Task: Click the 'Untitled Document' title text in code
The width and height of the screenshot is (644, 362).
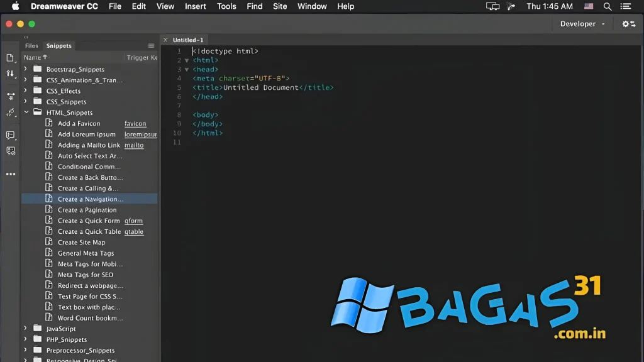Action: (261, 87)
